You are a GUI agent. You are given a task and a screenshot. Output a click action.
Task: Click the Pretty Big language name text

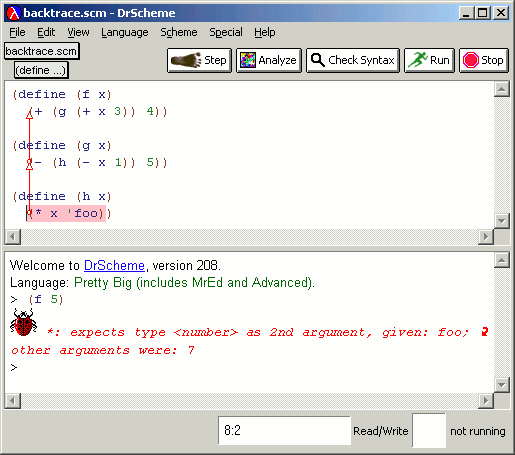coord(194,282)
